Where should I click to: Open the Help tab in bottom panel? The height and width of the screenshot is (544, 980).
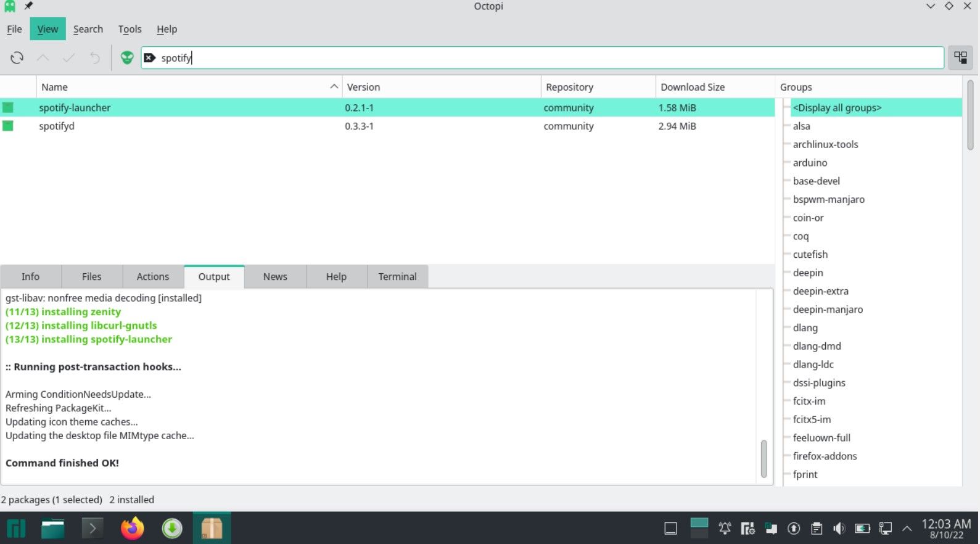tap(336, 277)
